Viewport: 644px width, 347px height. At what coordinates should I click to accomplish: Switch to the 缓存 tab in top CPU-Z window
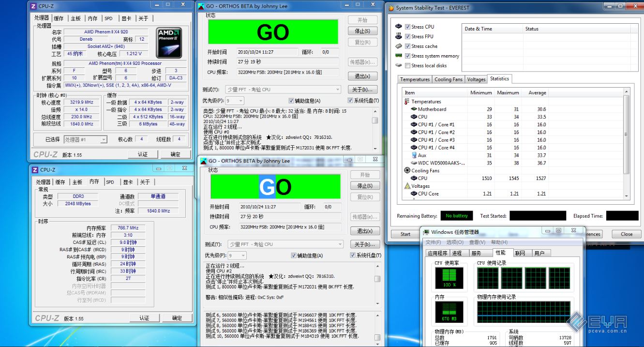tap(59, 18)
